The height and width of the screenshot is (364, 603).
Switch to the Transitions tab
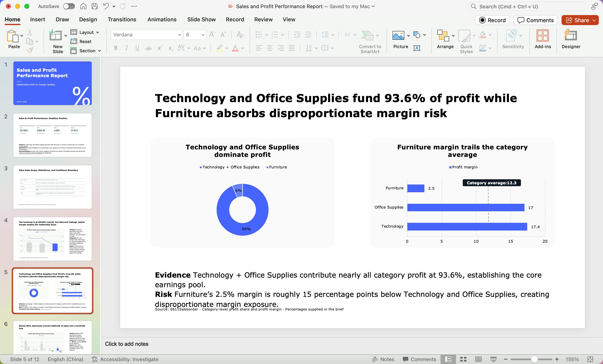click(122, 19)
